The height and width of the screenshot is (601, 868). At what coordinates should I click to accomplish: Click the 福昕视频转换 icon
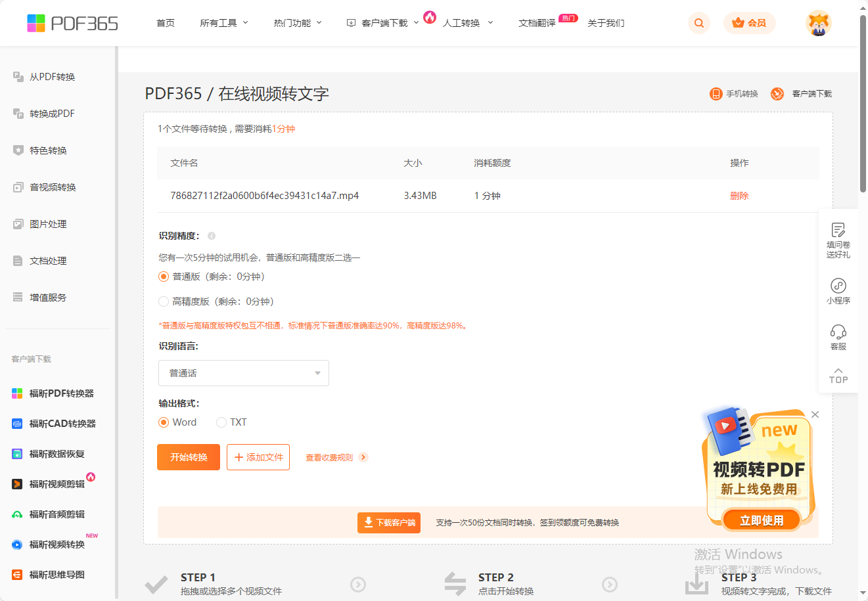(x=17, y=545)
